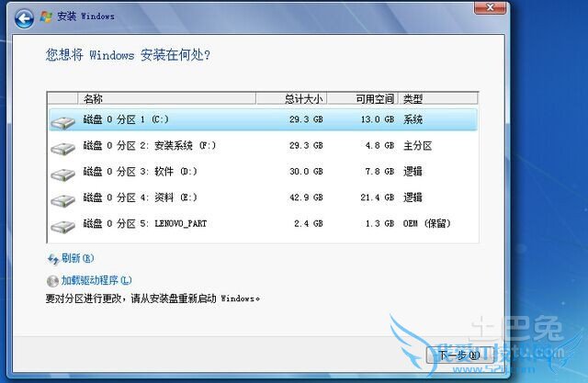Click the 13.0 GB free space value
588x383 pixels.
tap(378, 119)
